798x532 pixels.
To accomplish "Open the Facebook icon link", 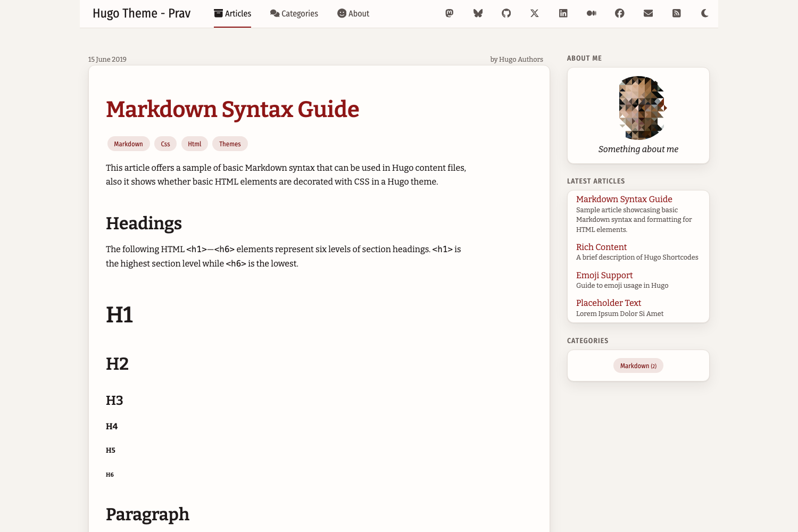I will pos(620,13).
